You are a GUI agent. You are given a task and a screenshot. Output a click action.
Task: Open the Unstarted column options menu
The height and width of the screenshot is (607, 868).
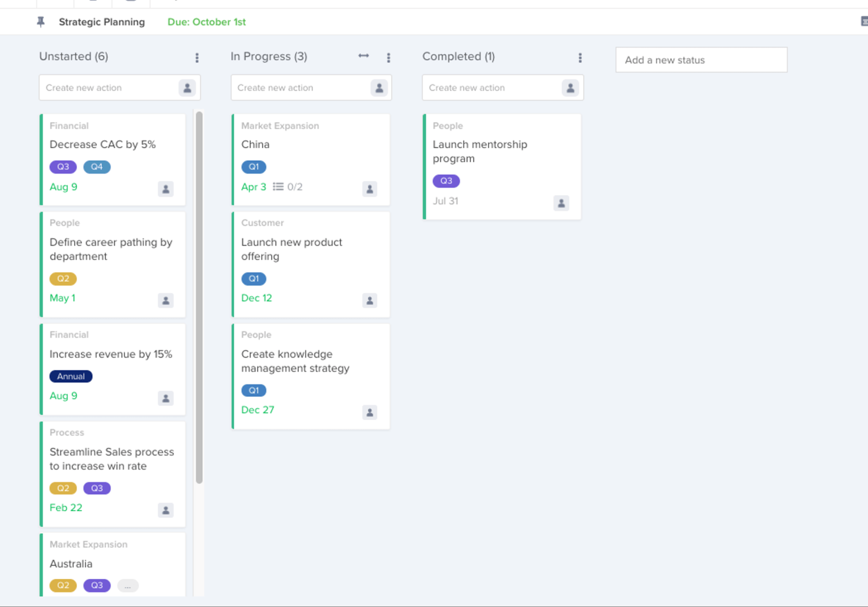(197, 57)
